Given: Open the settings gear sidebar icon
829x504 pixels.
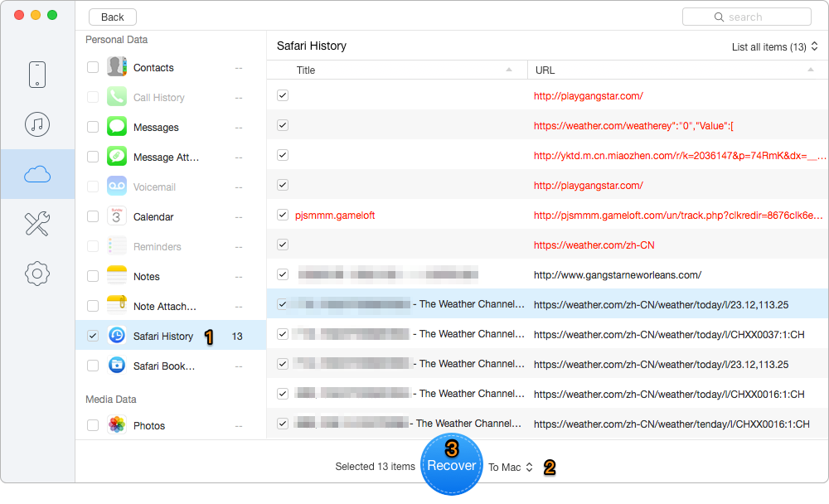Looking at the screenshot, I should pyautogui.click(x=37, y=274).
